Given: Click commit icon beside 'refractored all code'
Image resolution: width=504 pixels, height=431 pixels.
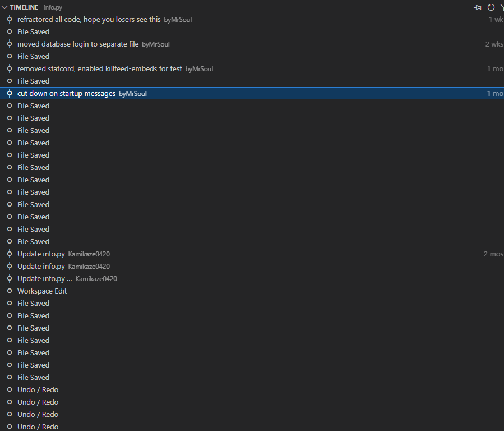Looking at the screenshot, I should coord(10,19).
